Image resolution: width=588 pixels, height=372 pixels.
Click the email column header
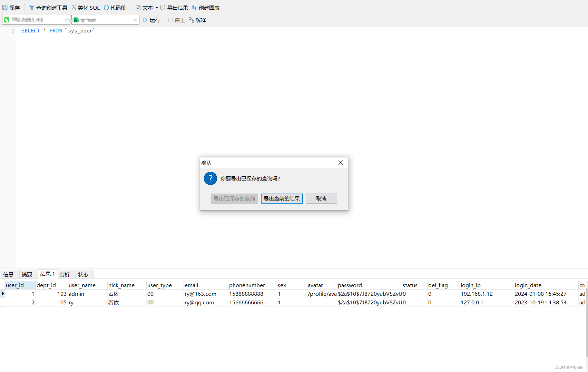click(x=205, y=285)
